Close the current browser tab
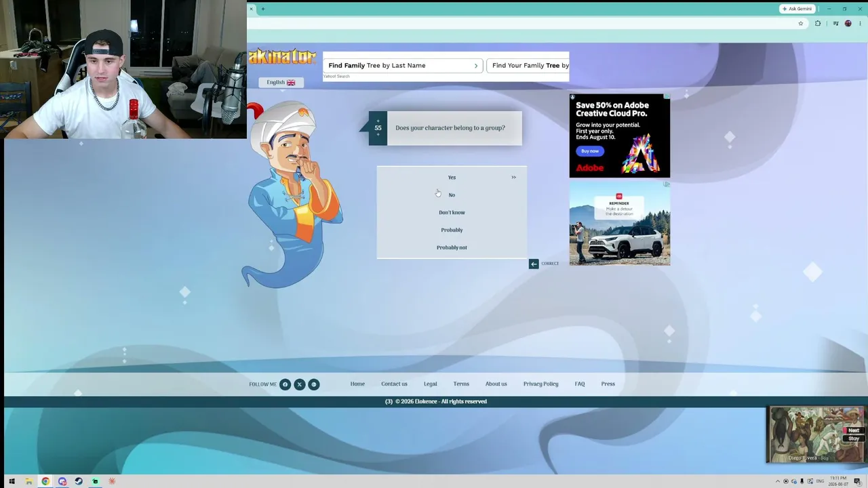 click(251, 9)
